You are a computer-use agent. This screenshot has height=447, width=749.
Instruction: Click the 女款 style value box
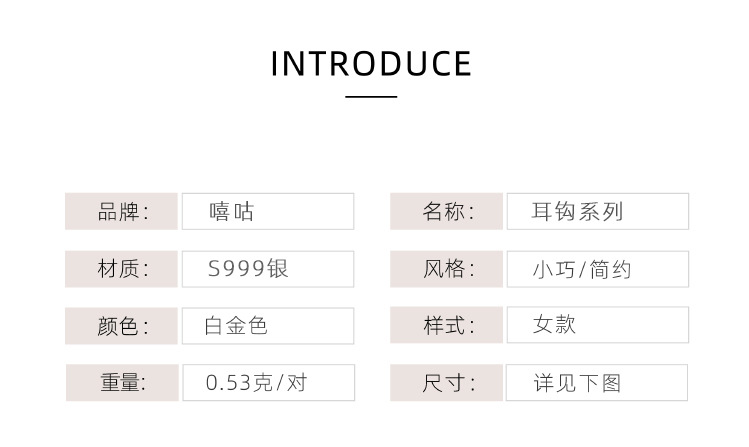[597, 326]
